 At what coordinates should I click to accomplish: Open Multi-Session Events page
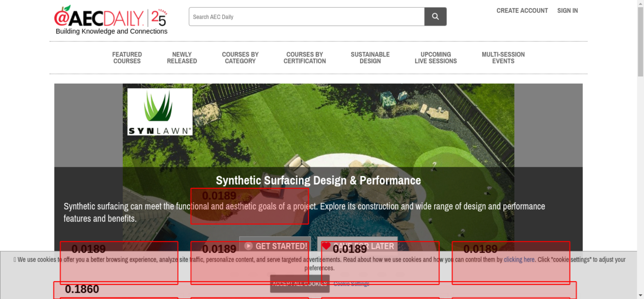point(503,58)
